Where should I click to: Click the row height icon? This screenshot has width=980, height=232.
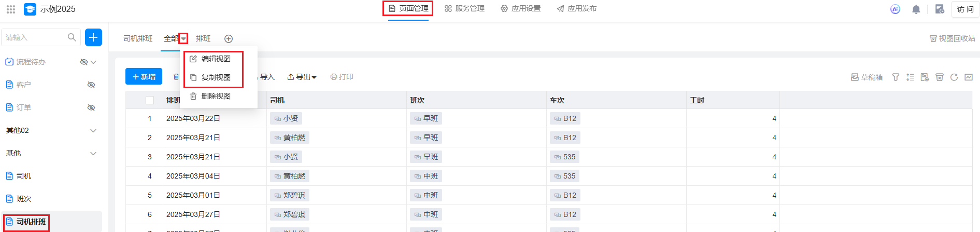click(x=910, y=77)
